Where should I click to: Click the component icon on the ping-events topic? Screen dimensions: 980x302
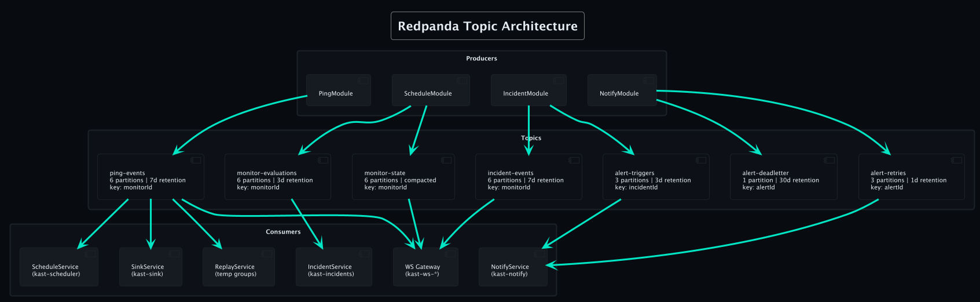(196, 160)
